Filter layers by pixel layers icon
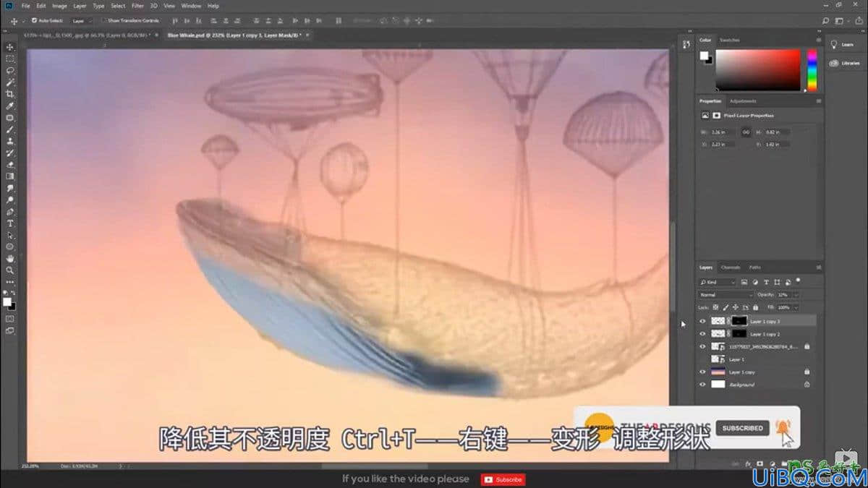The width and height of the screenshot is (868, 488). coord(744,282)
